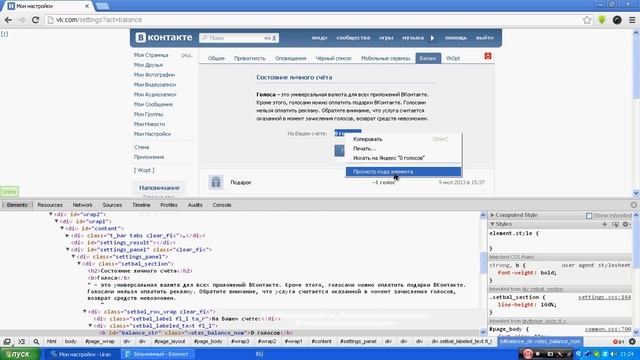Choose Печать... from the context menu
Viewport: 640px width, 360px height.
[x=404, y=149]
